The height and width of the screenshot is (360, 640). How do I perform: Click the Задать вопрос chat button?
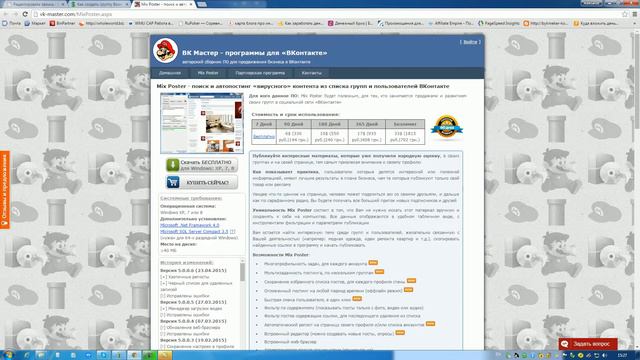588,344
